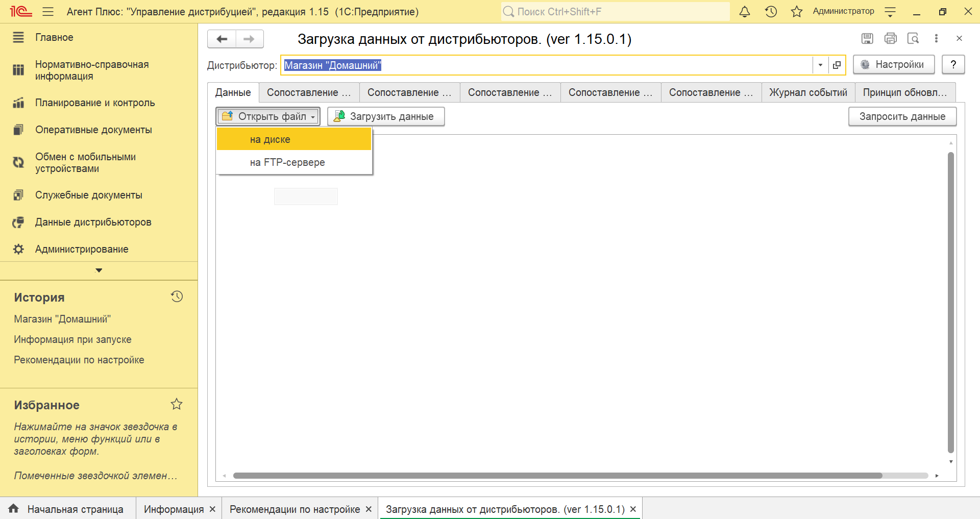
Task: Close the Информация bottom tab
Action: pos(212,509)
